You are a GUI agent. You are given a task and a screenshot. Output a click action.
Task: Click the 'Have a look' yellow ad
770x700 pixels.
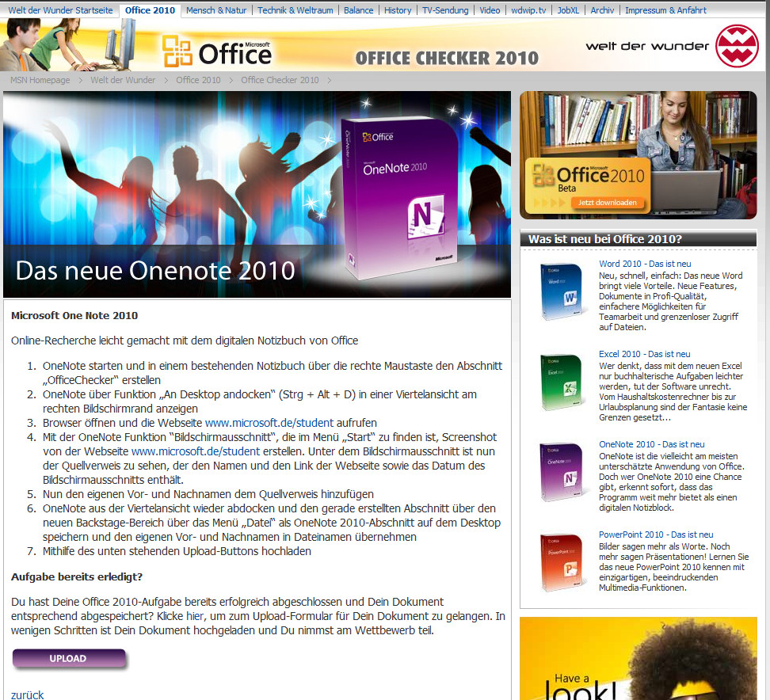[x=638, y=658]
